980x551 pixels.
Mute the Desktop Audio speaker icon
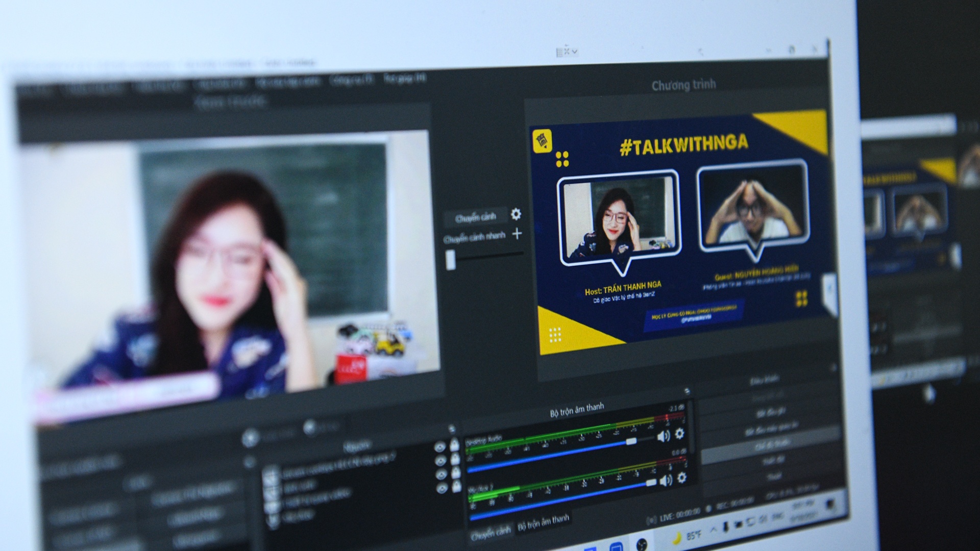click(x=663, y=436)
